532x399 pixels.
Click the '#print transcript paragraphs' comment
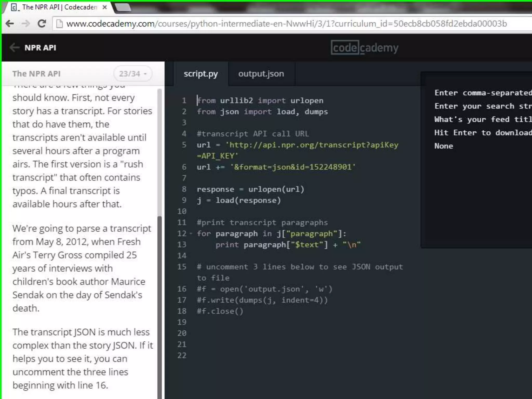coord(262,222)
